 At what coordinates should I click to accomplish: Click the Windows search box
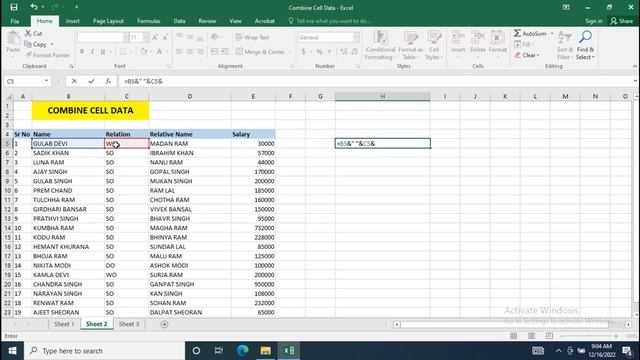[104, 351]
